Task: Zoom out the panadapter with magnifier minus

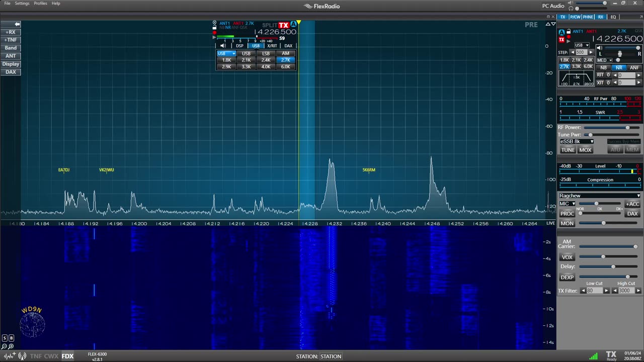Action: [x=4, y=346]
